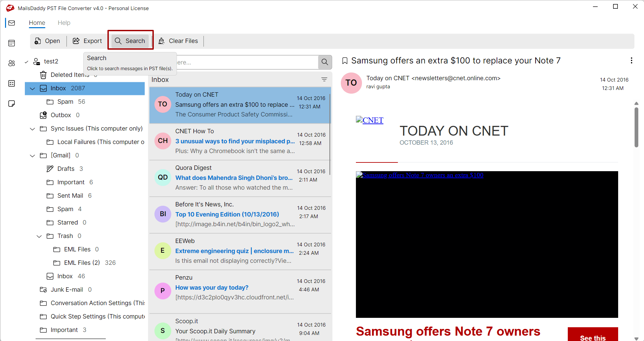
Task: Collapse the [Gmail] folder
Action: click(x=33, y=156)
